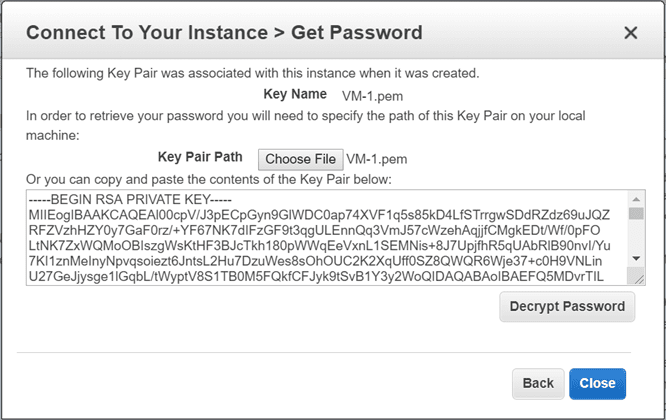Click the scrollbar track below the thumb
The width and height of the screenshot is (666, 420).
pyautogui.click(x=637, y=238)
